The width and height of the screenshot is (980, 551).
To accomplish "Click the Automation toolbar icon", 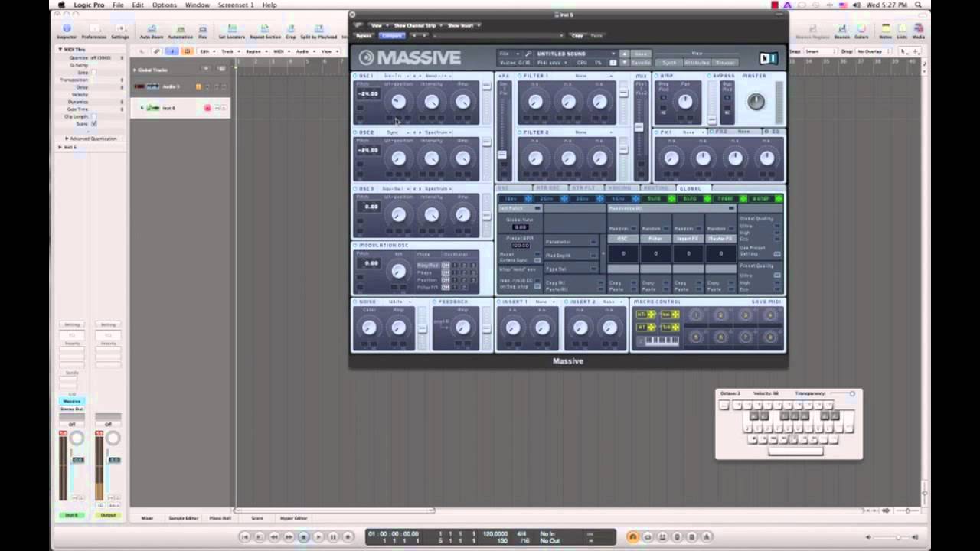I will tap(181, 31).
